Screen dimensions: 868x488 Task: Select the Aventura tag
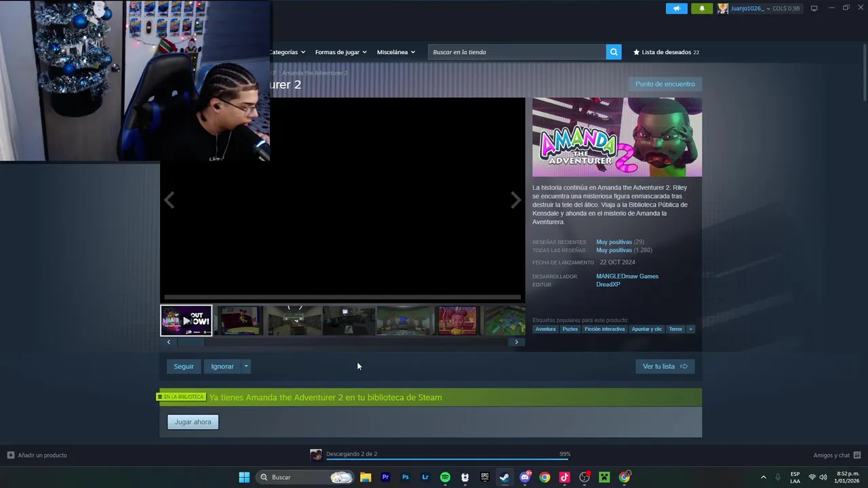(x=545, y=329)
